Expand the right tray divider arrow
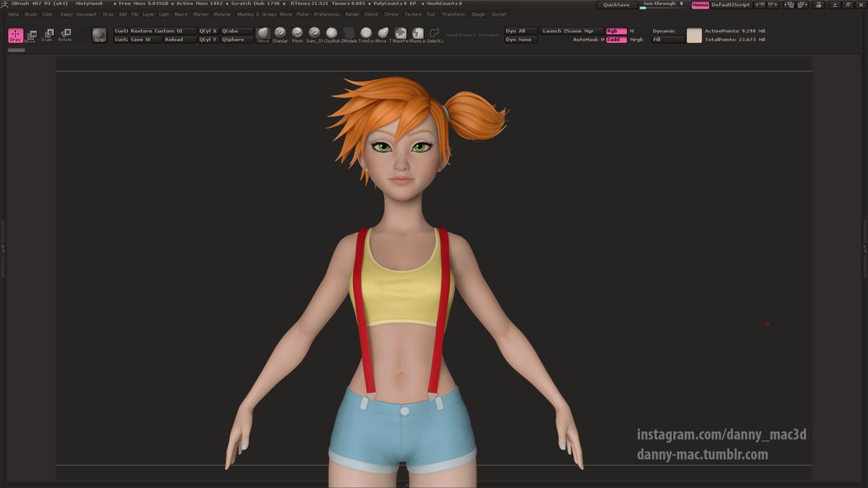868x488 pixels. point(865,248)
